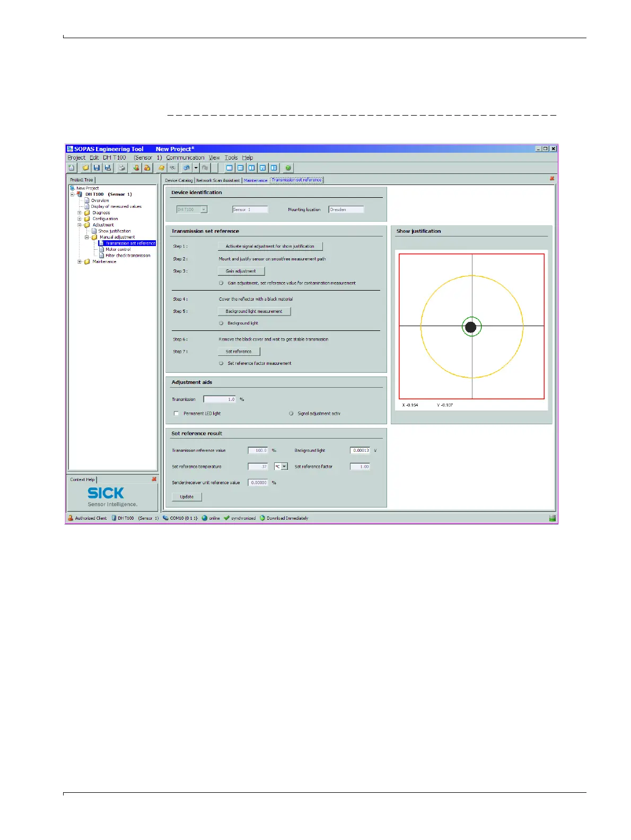631x840 pixels.
Task: Collapse the Adjustment folder in the tree
Action: (80, 225)
